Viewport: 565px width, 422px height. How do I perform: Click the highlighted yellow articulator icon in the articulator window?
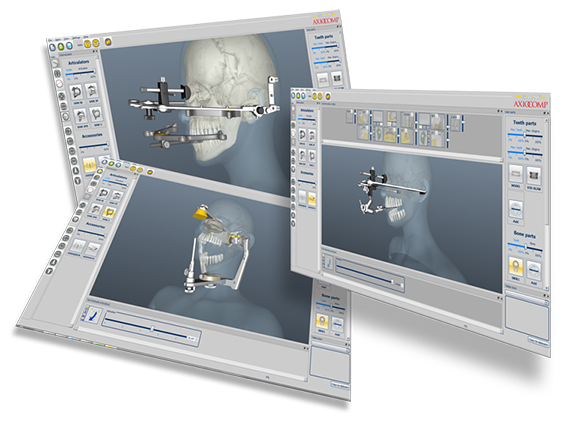(109, 212)
